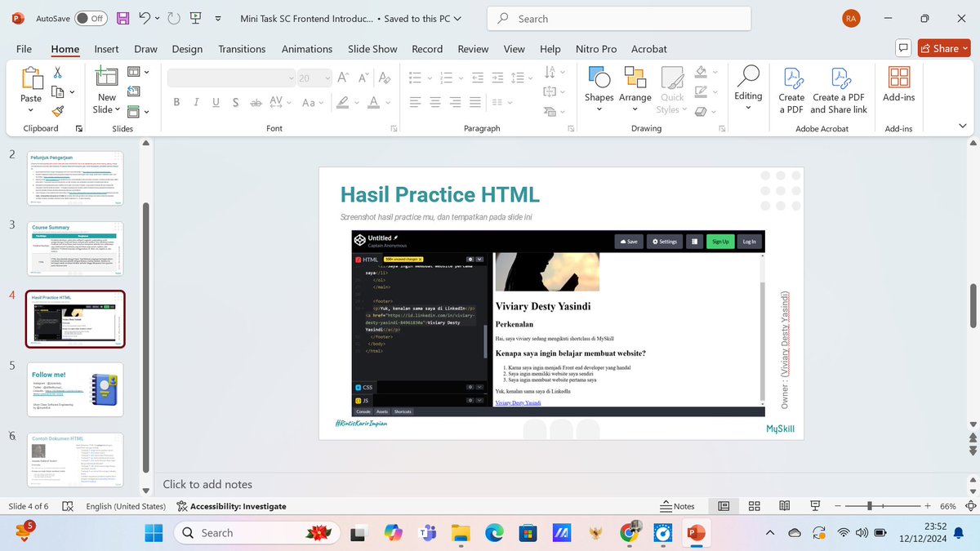Open the Comments pane icon
980x551 pixels.
(x=902, y=48)
